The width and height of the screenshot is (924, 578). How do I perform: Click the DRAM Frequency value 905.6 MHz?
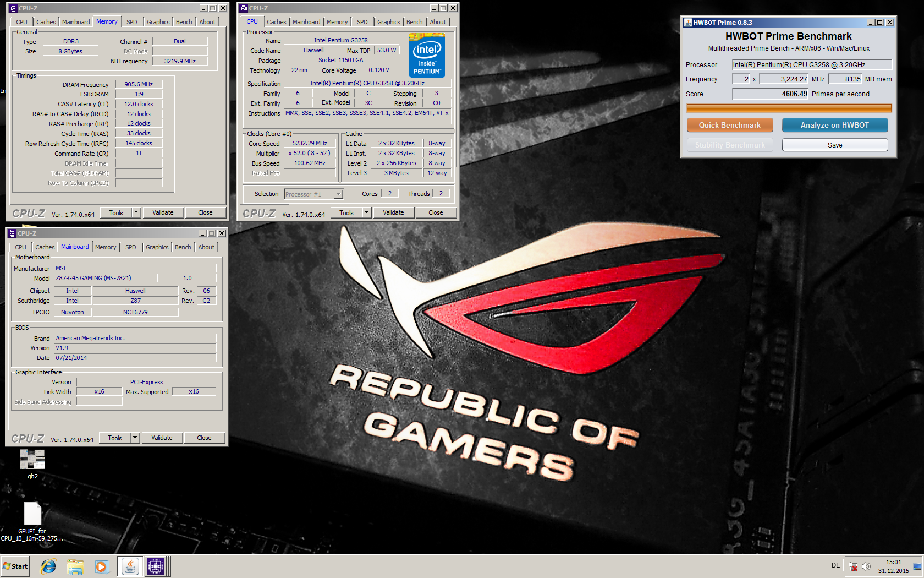pos(139,84)
